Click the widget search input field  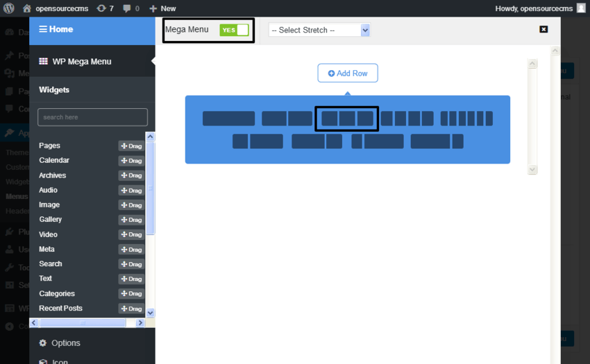click(x=92, y=117)
